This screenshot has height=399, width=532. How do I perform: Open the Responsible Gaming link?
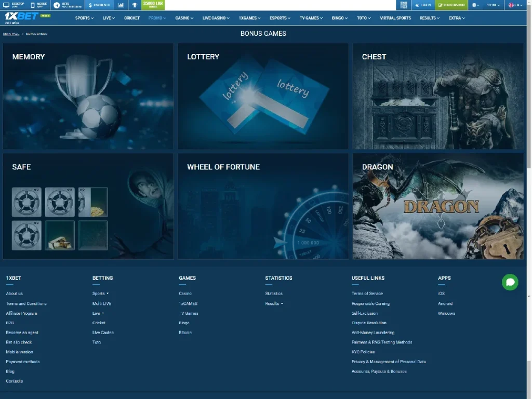(372, 303)
